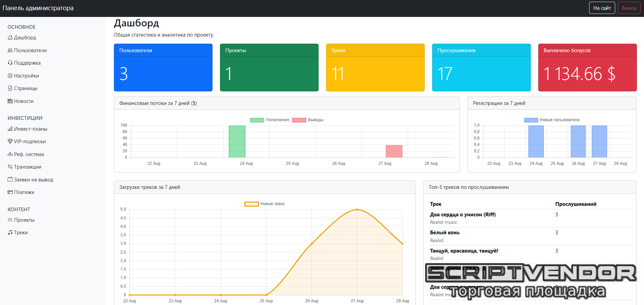Toggle the Новые треки legend swatch

pyautogui.click(x=251, y=204)
